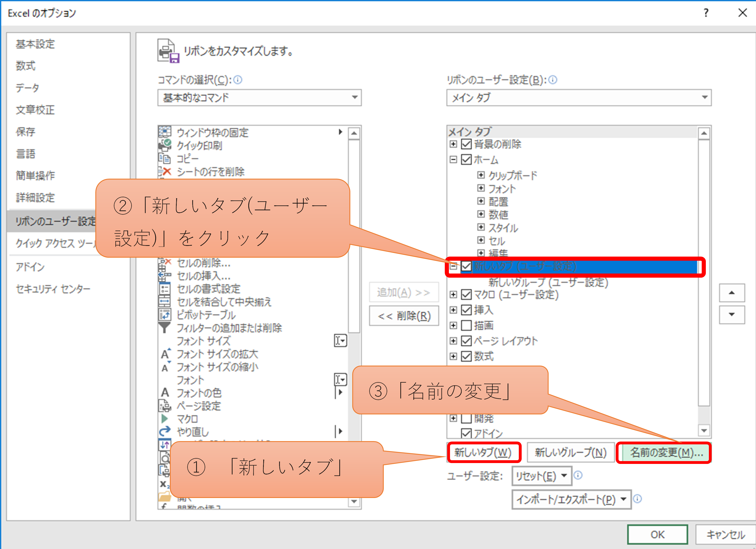The height and width of the screenshot is (549, 756).
Task: Select the Font Color (フォントの色) icon
Action: (165, 392)
